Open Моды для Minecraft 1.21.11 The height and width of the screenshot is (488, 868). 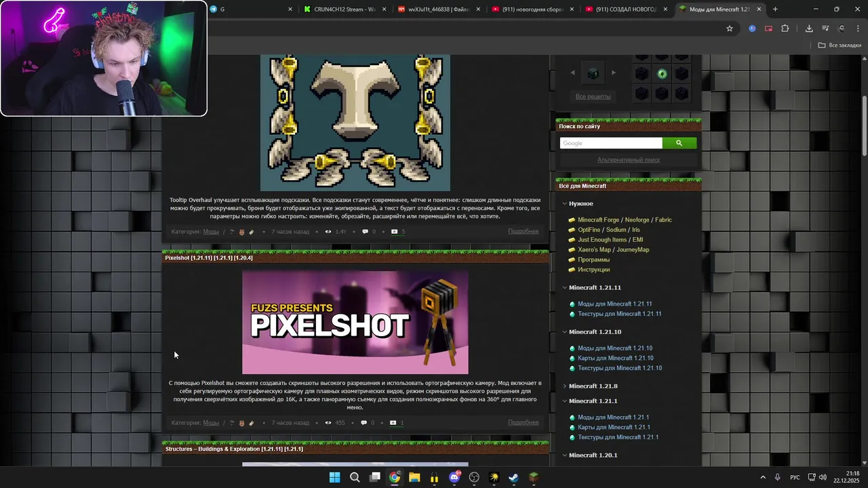(614, 304)
